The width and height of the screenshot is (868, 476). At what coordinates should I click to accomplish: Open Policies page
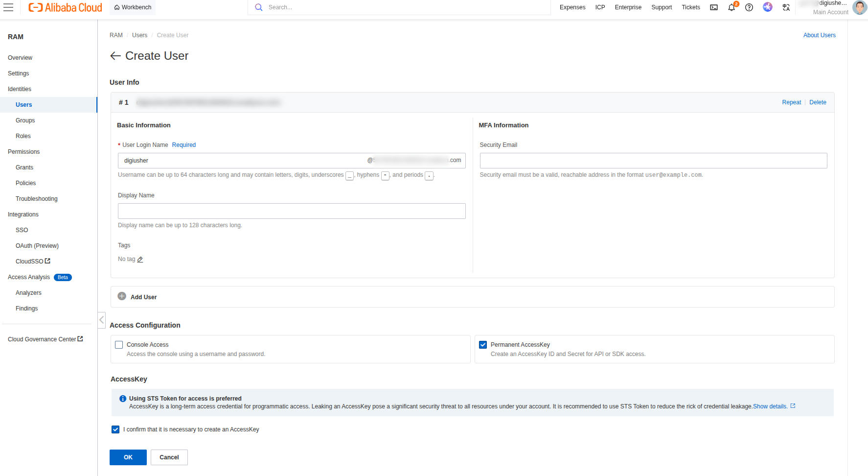pos(25,183)
